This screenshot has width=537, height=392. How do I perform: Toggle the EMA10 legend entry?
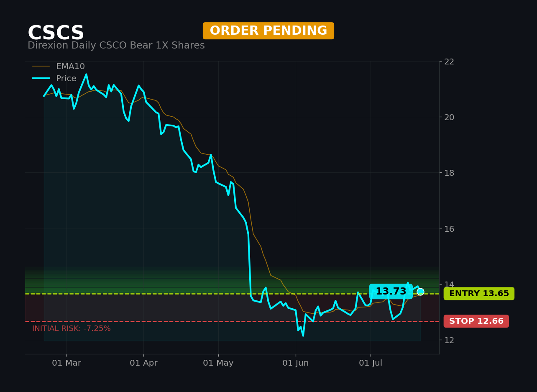(x=59, y=67)
